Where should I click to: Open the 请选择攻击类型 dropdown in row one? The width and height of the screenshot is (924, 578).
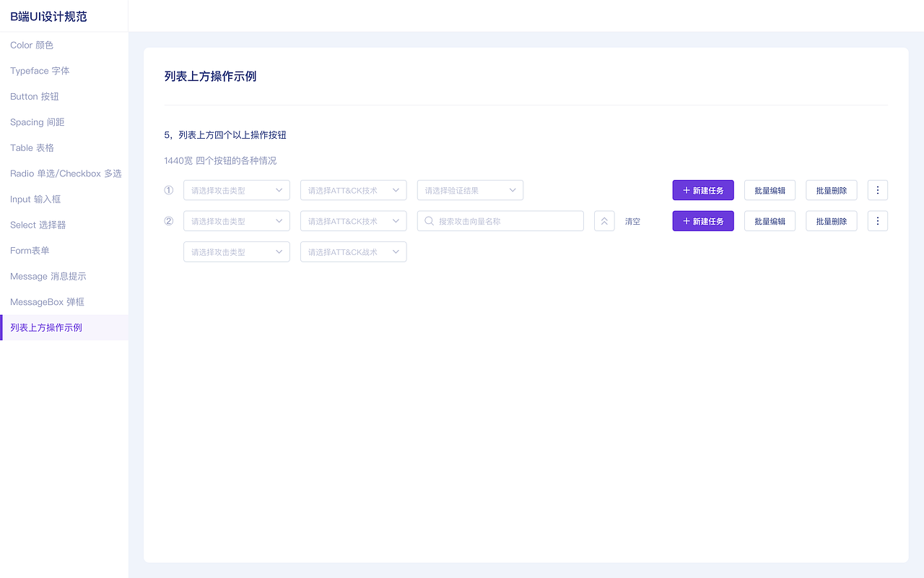(236, 190)
